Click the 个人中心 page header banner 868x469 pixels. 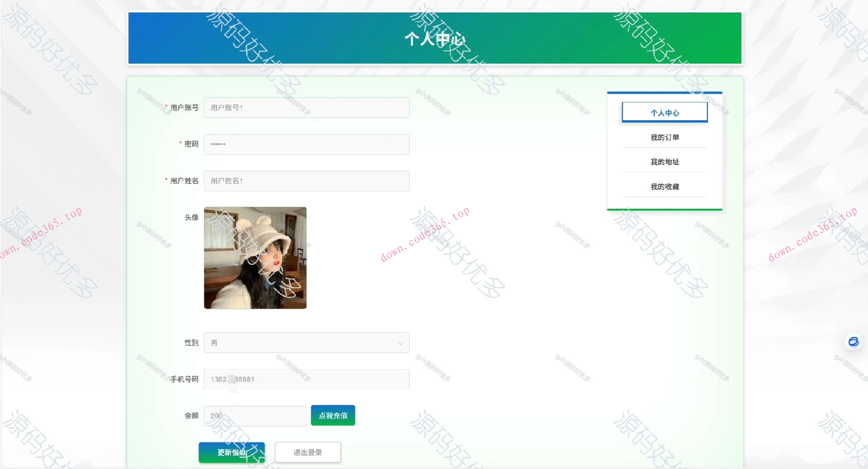pos(435,38)
